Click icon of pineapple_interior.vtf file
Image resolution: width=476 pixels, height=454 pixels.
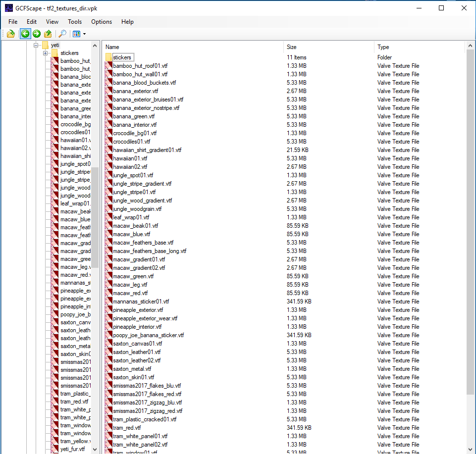pos(108,327)
